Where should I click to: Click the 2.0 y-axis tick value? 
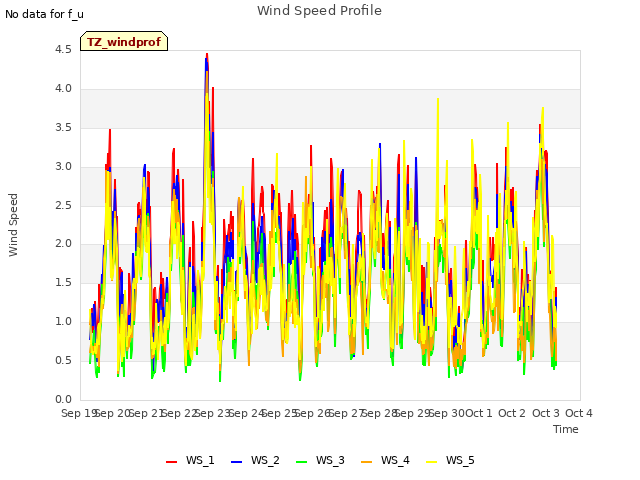click(63, 244)
